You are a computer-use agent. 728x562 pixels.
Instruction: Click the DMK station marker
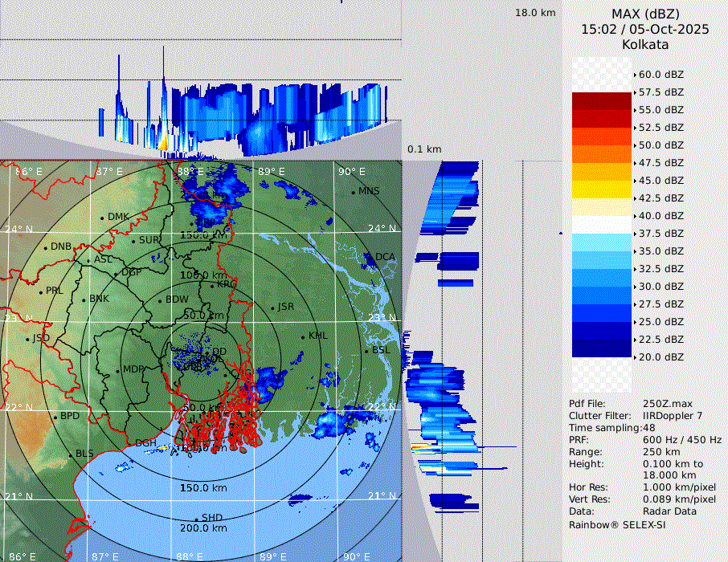(x=103, y=218)
